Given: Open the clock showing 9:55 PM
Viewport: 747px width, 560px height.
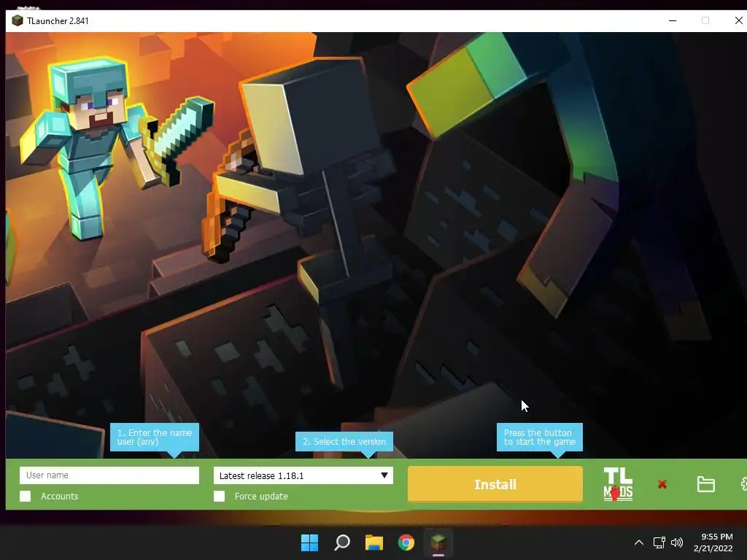Looking at the screenshot, I should [x=713, y=542].
